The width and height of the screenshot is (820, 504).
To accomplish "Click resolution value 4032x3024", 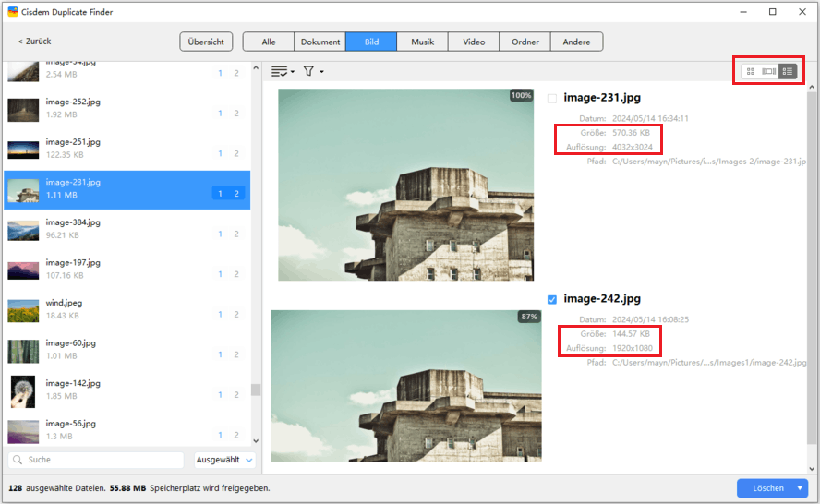I will tap(633, 147).
